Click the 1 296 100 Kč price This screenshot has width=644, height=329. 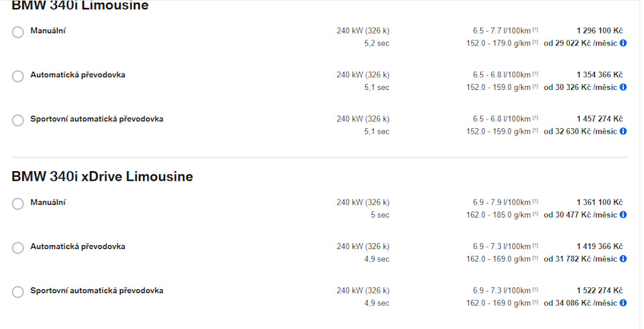(x=600, y=31)
